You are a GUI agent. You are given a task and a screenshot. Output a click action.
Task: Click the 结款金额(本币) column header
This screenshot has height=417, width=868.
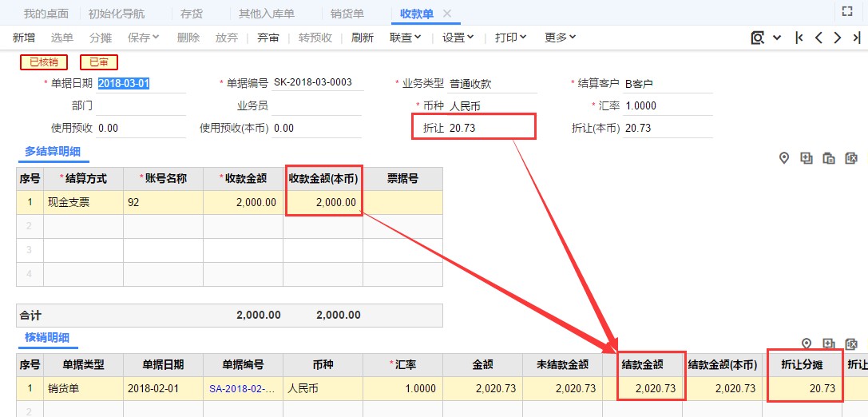pyautogui.click(x=722, y=365)
